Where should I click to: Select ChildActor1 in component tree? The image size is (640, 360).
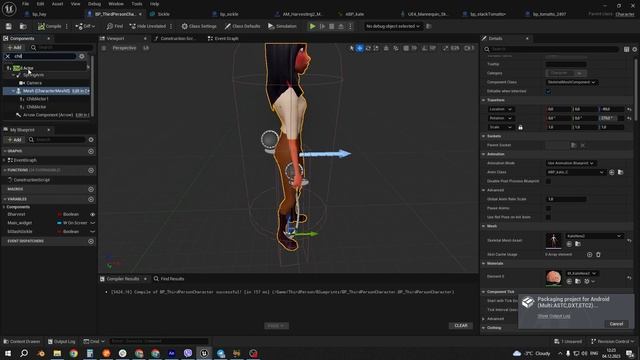[38, 99]
